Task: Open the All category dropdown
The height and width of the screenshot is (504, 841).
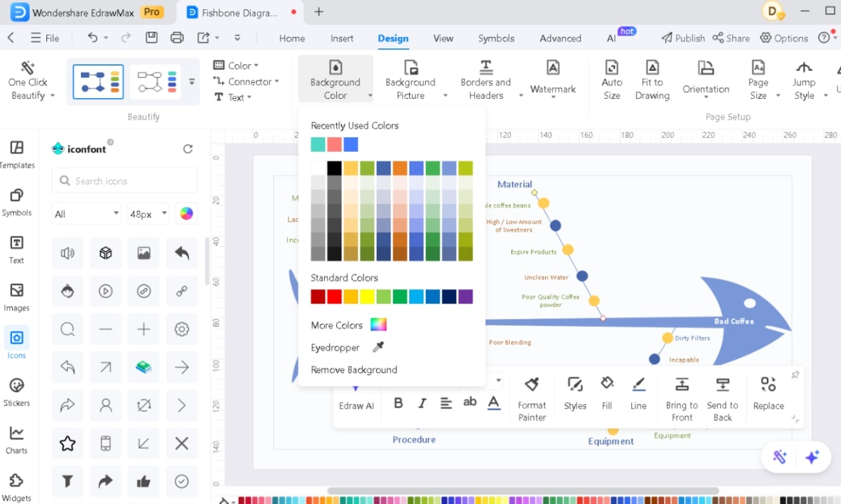Action: [86, 214]
